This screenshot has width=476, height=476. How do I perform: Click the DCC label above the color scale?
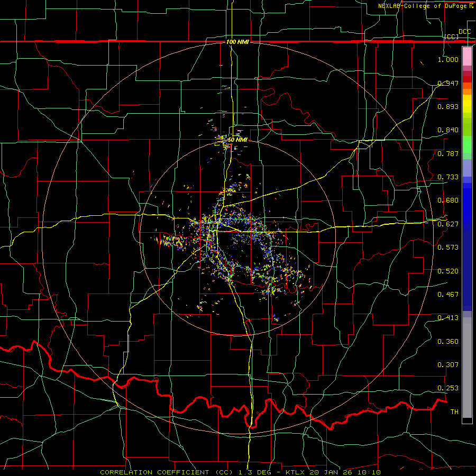pos(464,32)
